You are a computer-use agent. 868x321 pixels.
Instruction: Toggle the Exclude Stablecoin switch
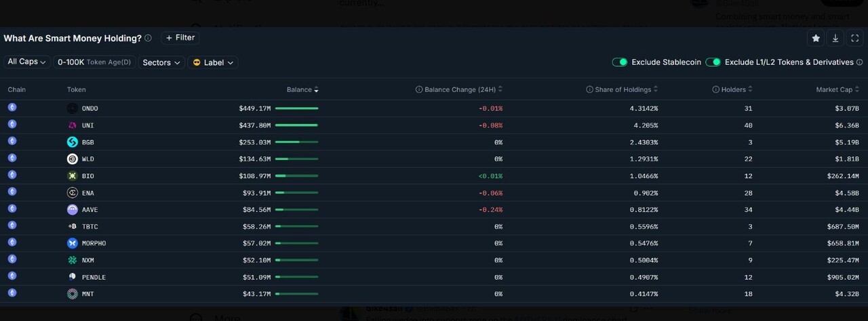coord(619,62)
